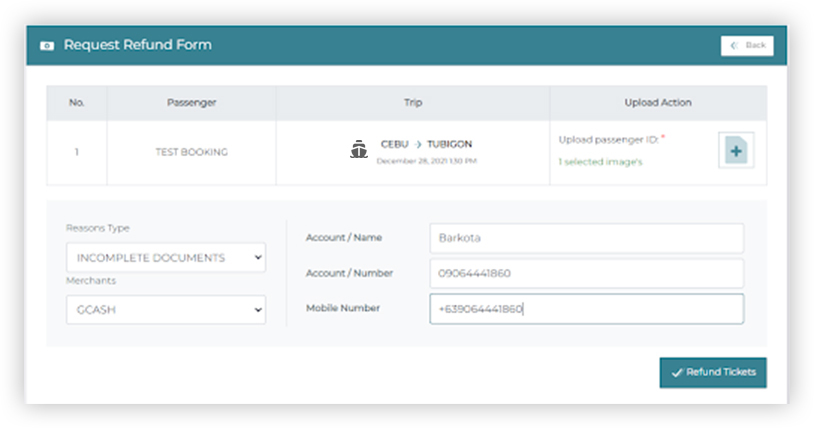814x428 pixels.
Task: Expand the Merchants dropdown showing GCASH
Action: 166,310
